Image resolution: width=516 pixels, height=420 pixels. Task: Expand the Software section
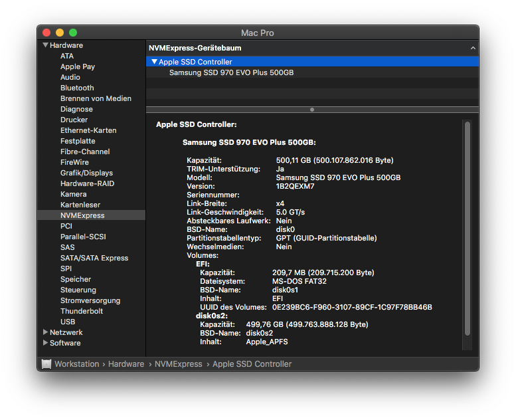click(x=46, y=343)
